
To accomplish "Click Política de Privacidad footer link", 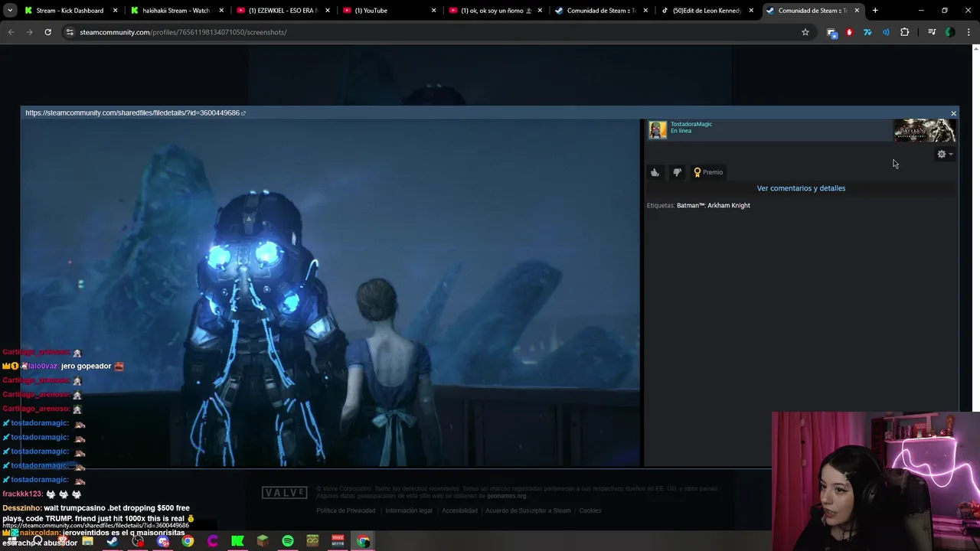I will [345, 510].
